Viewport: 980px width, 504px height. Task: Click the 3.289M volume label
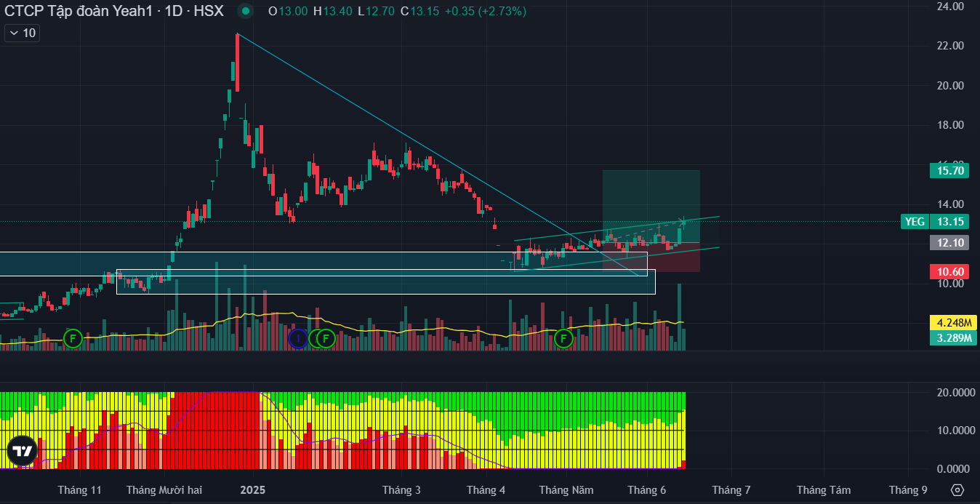[955, 337]
